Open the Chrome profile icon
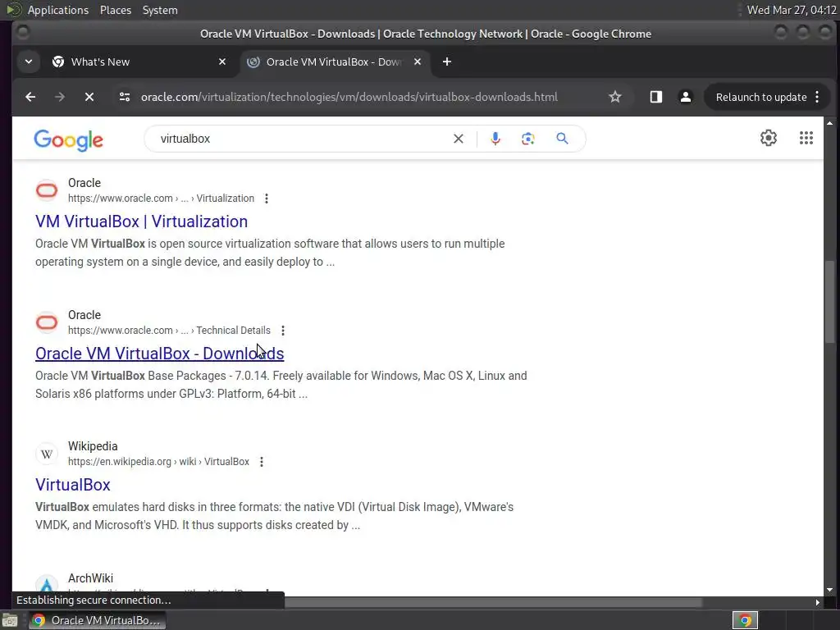 [685, 97]
